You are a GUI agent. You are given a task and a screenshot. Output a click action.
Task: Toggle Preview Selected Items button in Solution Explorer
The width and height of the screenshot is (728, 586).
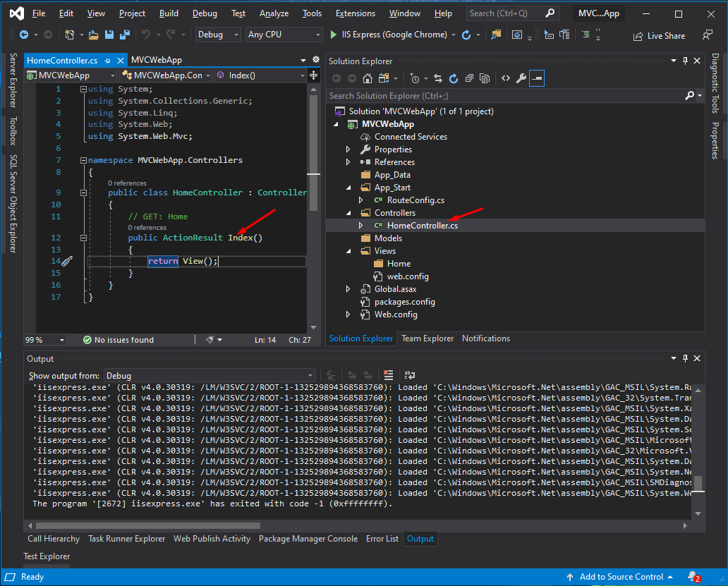pos(537,78)
